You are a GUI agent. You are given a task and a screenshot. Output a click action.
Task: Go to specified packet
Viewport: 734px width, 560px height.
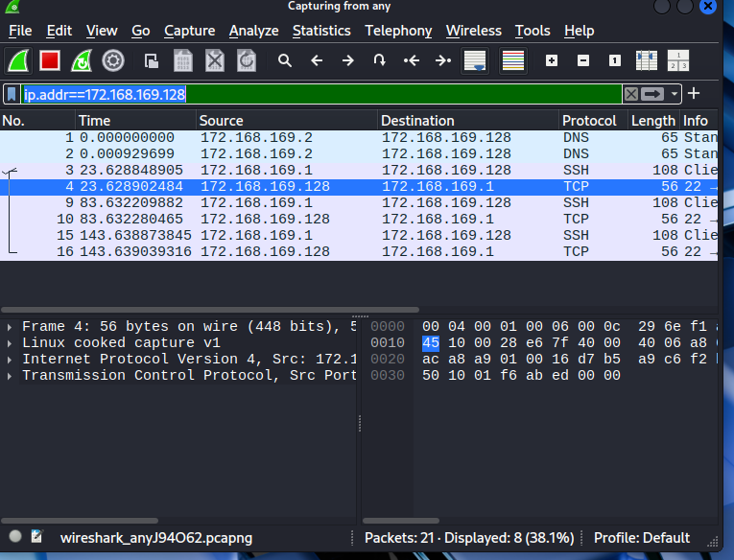coord(380,60)
